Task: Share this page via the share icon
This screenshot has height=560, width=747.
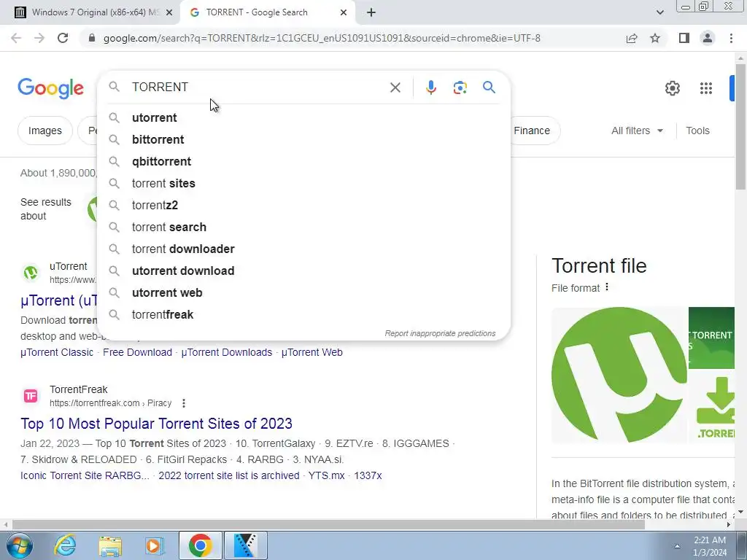Action: pyautogui.click(x=632, y=38)
